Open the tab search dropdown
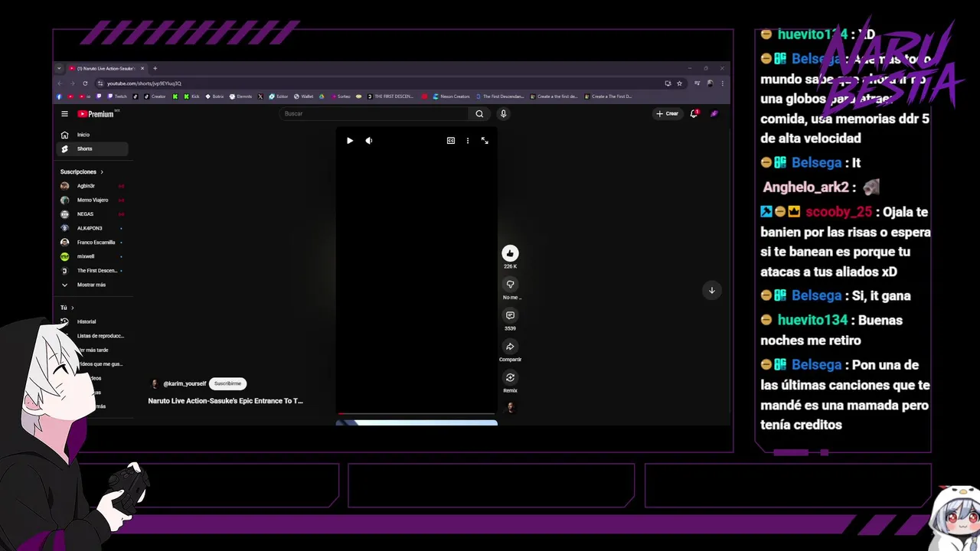This screenshot has width=980, height=551. [x=59, y=68]
